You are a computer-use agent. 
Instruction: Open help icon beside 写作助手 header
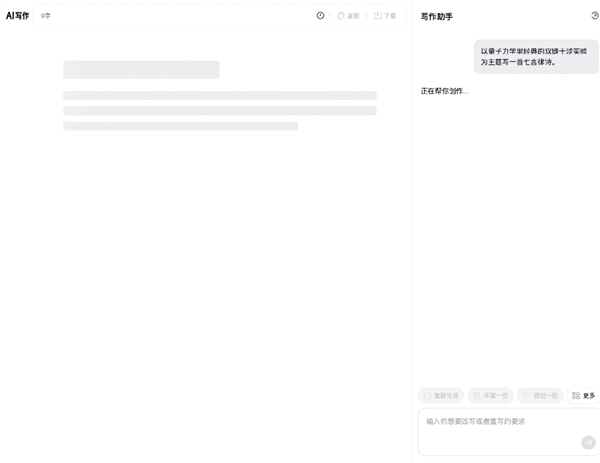tap(595, 16)
